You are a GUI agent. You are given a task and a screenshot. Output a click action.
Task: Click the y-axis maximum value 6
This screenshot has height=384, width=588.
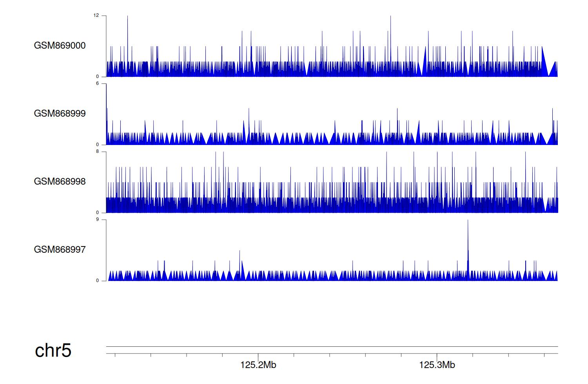click(x=97, y=83)
